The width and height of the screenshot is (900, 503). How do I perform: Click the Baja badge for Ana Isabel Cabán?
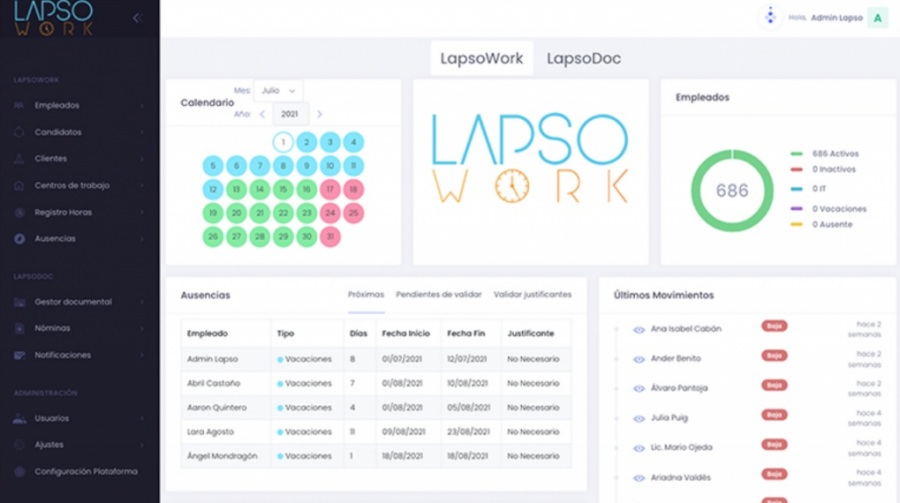774,326
